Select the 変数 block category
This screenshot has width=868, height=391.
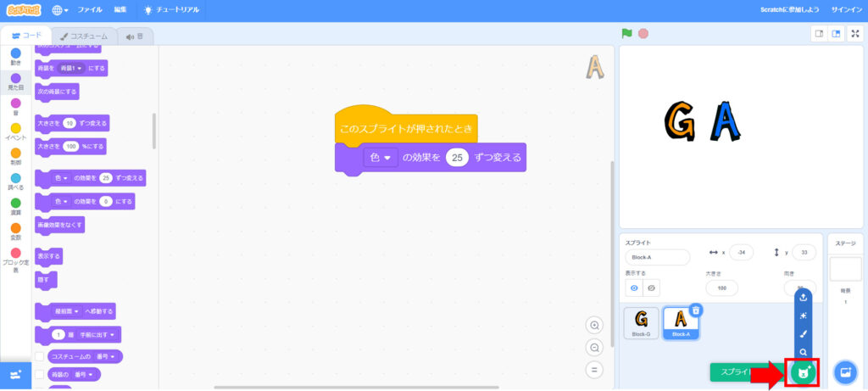click(15, 232)
